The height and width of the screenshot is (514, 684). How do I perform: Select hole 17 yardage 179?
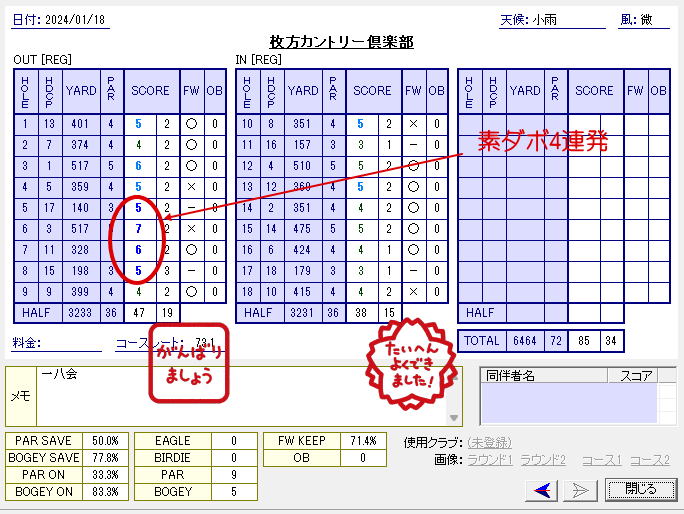(302, 271)
